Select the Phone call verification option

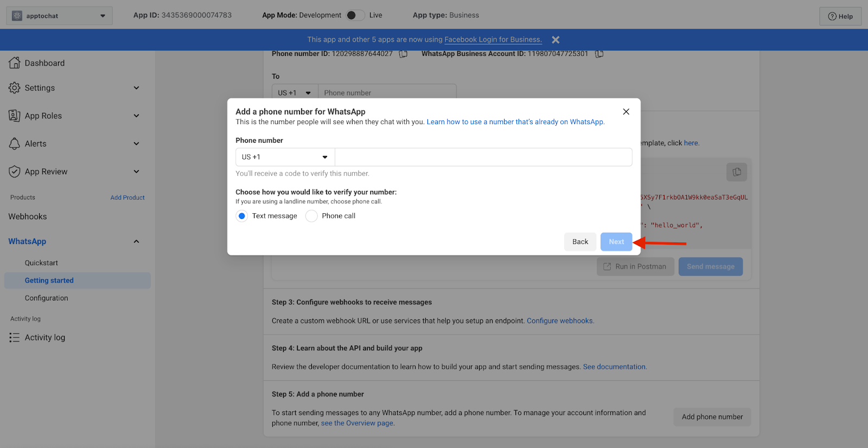(x=311, y=216)
